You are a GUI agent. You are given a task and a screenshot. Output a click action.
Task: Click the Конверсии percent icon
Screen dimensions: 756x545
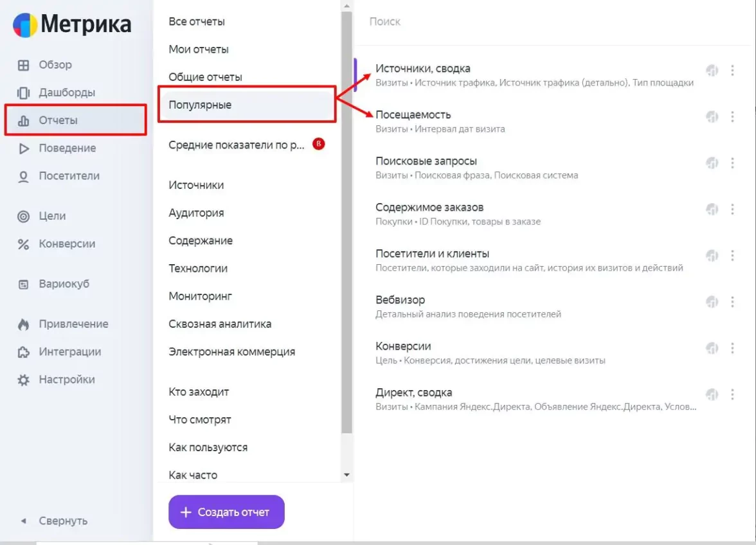pos(23,244)
